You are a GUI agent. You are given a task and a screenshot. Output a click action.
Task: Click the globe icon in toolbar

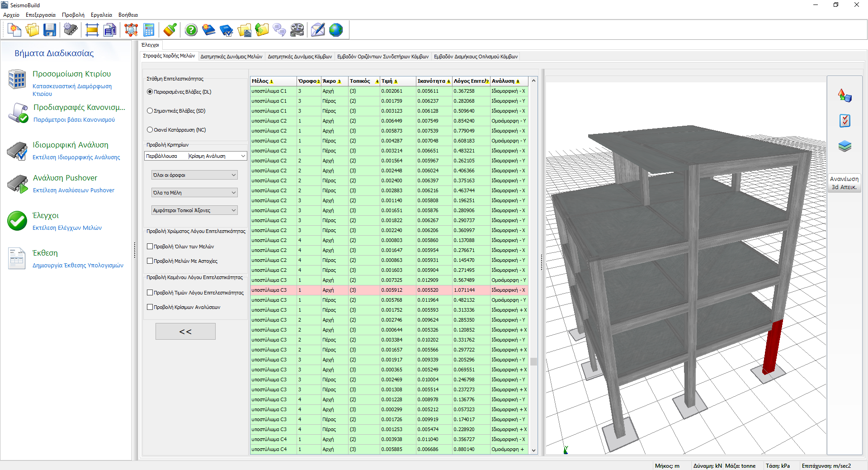pyautogui.click(x=336, y=30)
